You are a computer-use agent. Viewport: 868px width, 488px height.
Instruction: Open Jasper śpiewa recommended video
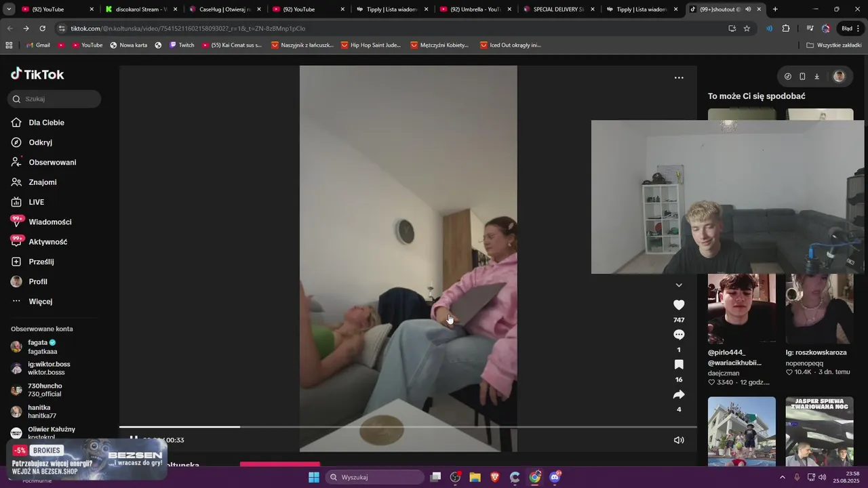(x=820, y=432)
